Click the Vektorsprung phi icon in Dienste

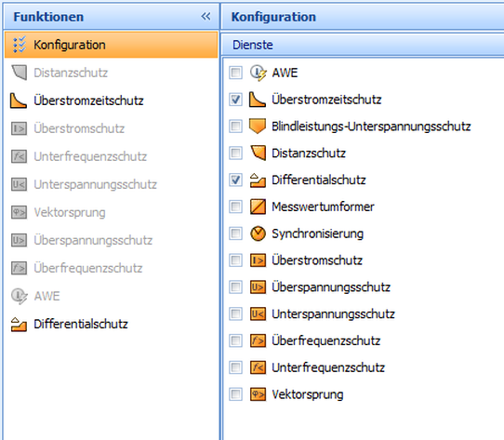pos(258,394)
